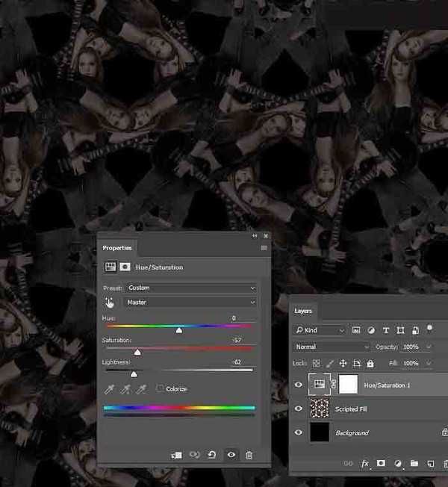Open the Preset dropdown showing Custom

[x=190, y=288]
